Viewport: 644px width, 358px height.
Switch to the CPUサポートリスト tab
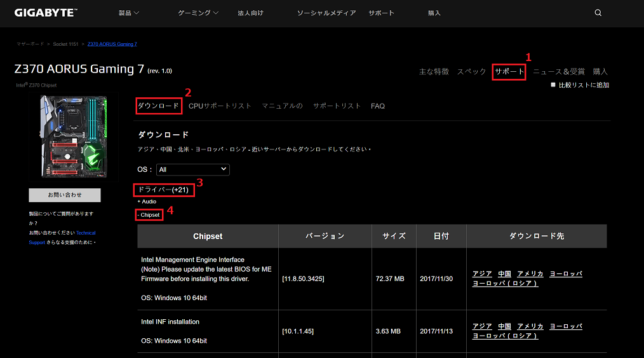point(220,106)
